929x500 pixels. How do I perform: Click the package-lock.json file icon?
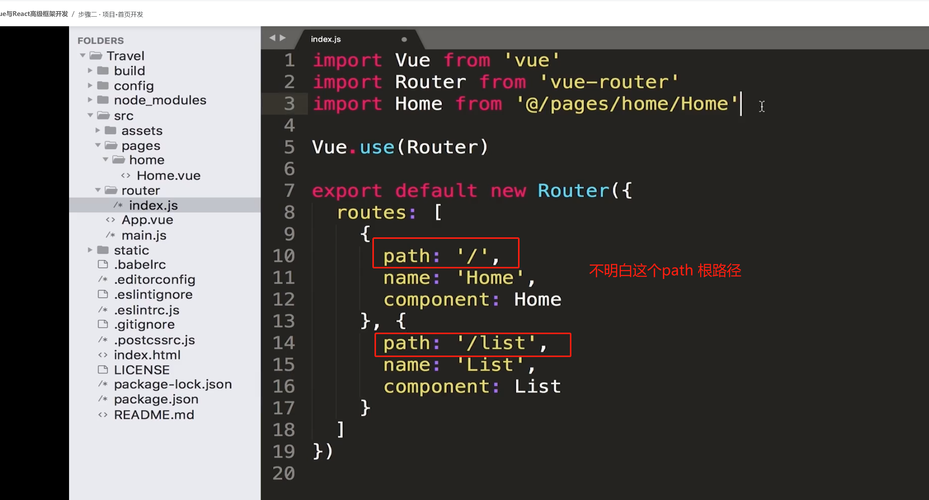click(103, 384)
